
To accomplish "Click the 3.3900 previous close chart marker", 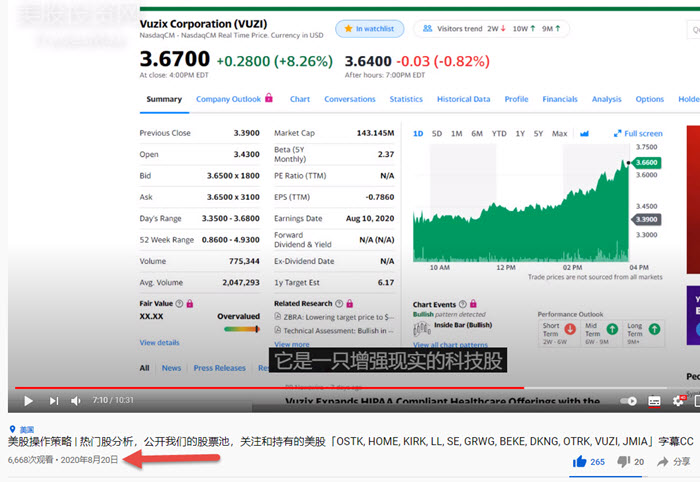I will 646,219.
